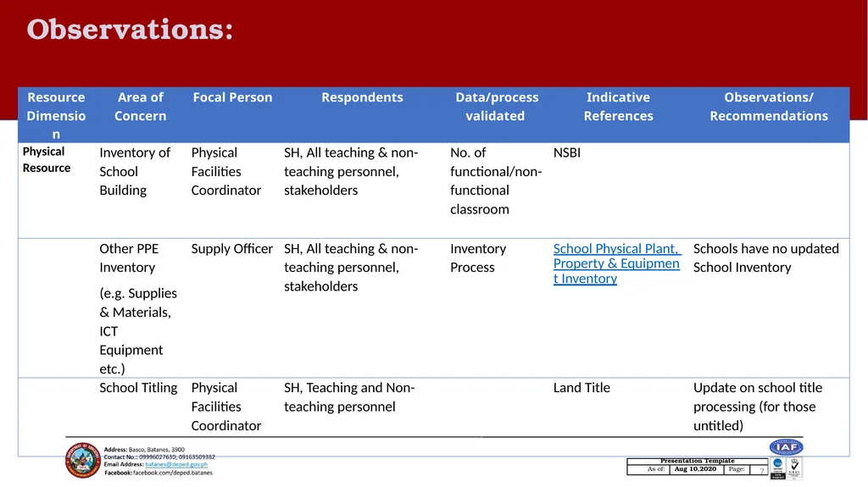Click the 'Address: Basco, Batanes, 3900' text
The height and width of the screenshot is (487, 868).
pyautogui.click(x=144, y=450)
